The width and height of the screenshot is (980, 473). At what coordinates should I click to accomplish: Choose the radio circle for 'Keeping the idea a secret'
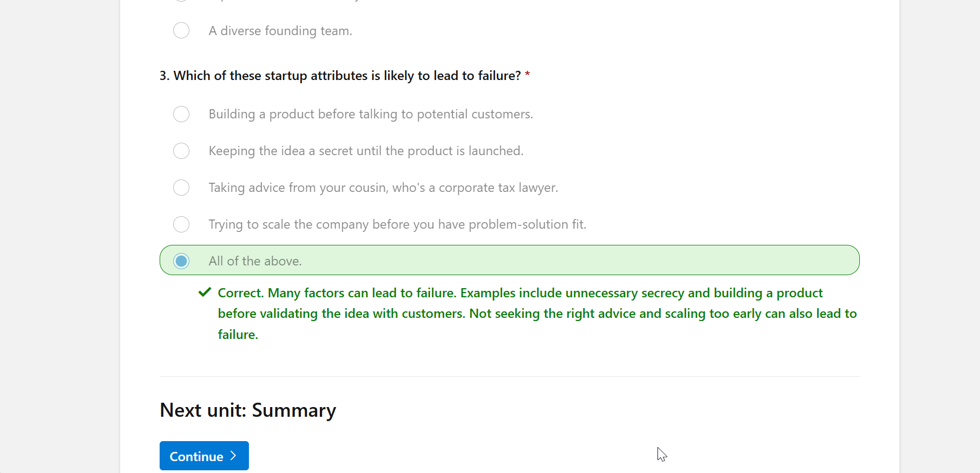[x=181, y=151]
